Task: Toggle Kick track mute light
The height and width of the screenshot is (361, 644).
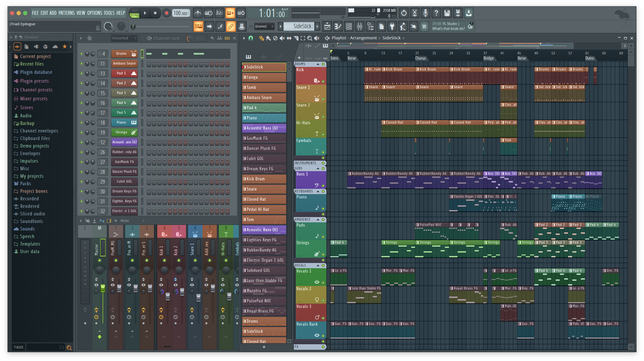Action: pyautogui.click(x=323, y=81)
